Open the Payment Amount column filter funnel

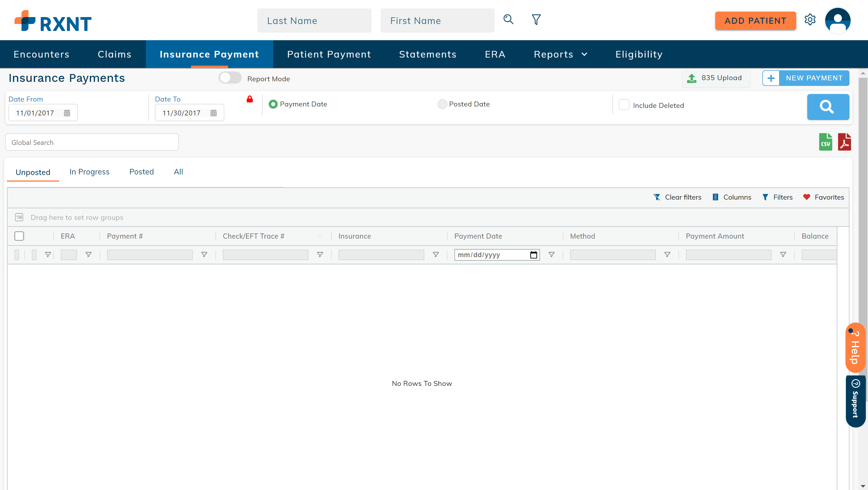pos(783,255)
